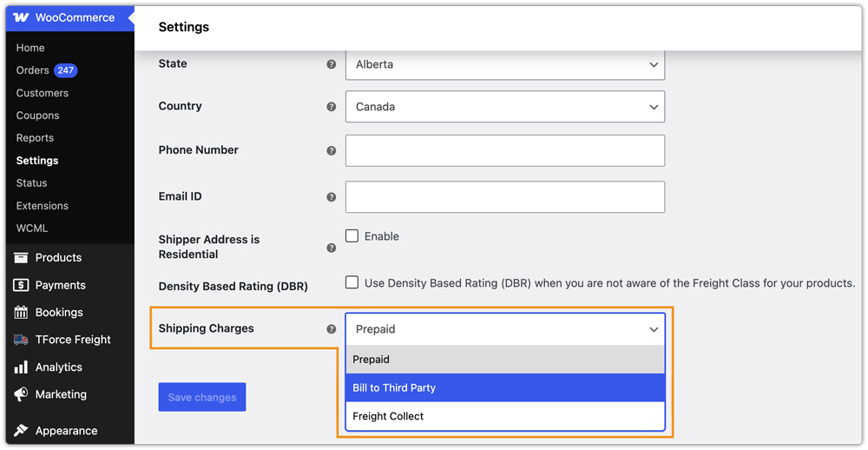Click the "Density Based Rating (DBR)" label
This screenshot has height=450, width=868.
[x=233, y=287]
